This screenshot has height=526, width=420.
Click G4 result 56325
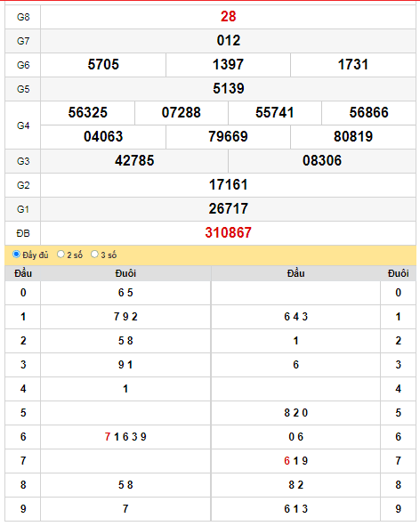coord(87,112)
